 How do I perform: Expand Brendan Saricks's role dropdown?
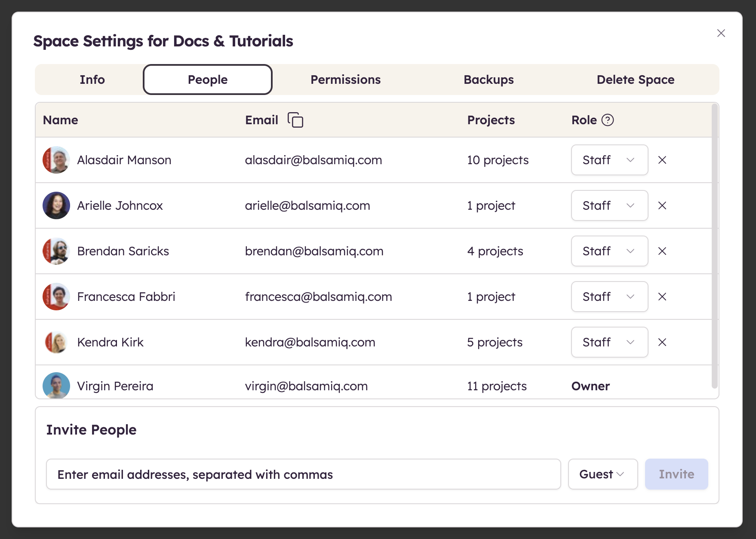click(x=609, y=251)
